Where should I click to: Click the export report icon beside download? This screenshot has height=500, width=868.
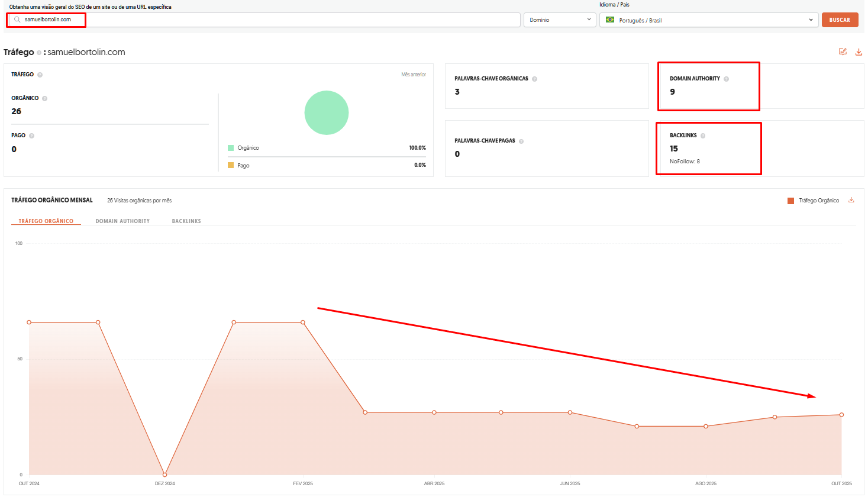tap(843, 52)
